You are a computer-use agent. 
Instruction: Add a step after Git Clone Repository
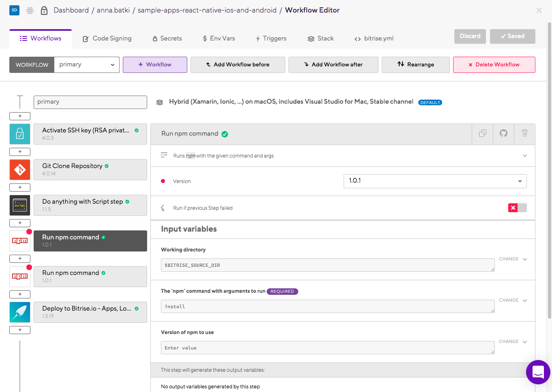point(20,187)
